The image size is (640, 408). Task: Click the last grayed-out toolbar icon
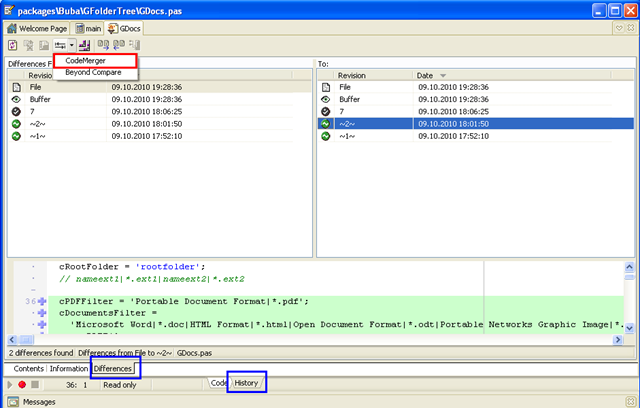(x=134, y=45)
